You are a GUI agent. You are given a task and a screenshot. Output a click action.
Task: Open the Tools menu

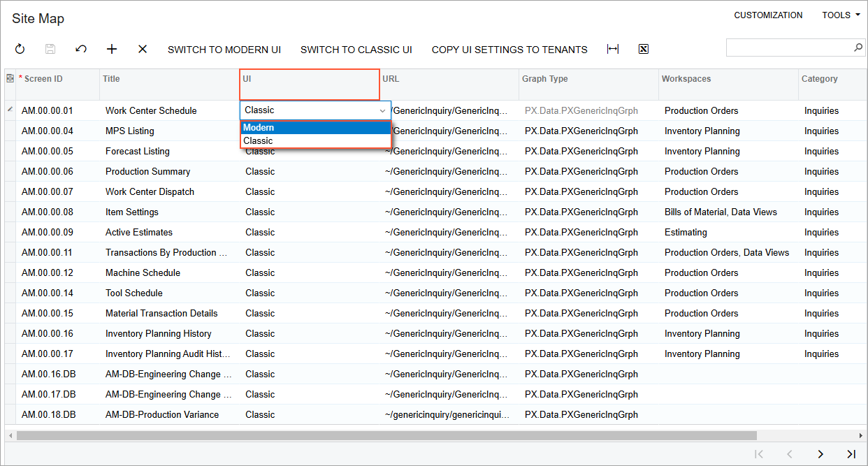(x=841, y=15)
